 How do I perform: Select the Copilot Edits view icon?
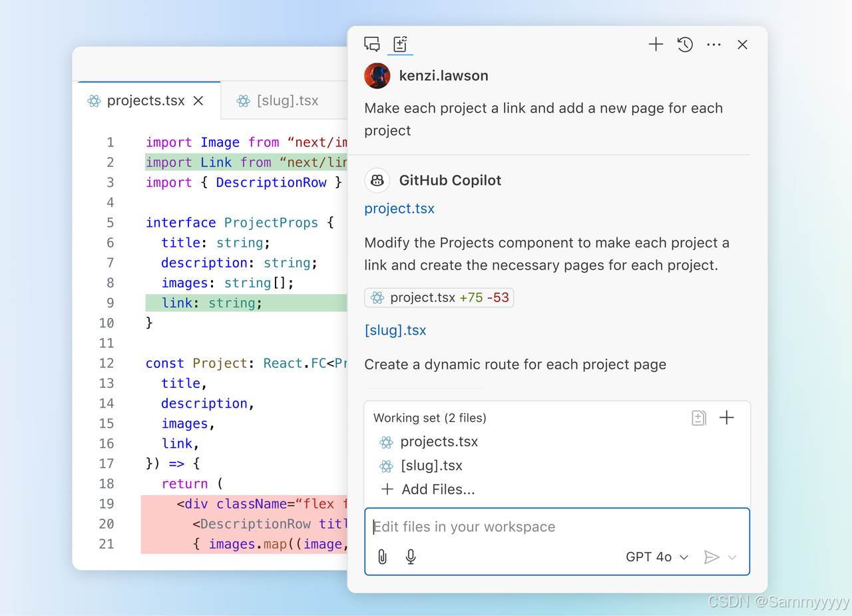click(400, 45)
